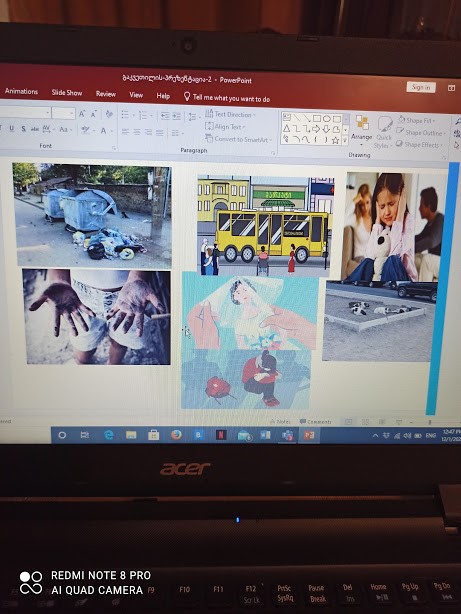Open the Notes pane from the status bar
Image resolution: width=461 pixels, height=614 pixels.
click(x=280, y=422)
